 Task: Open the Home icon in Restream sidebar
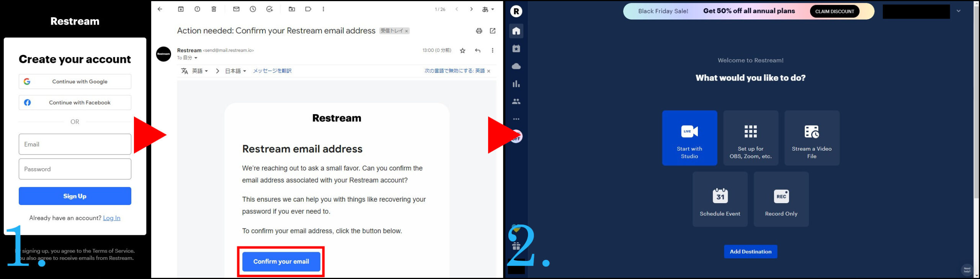[x=516, y=31]
